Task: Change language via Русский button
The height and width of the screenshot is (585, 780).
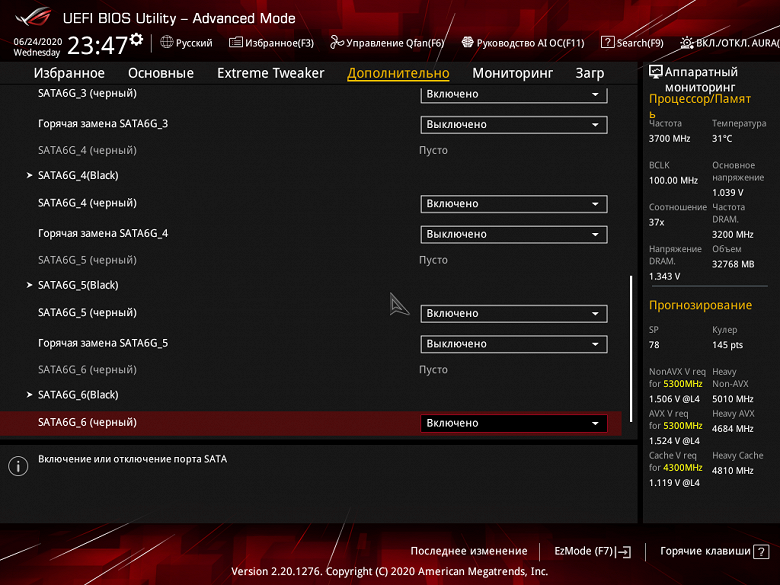Action: (x=187, y=43)
